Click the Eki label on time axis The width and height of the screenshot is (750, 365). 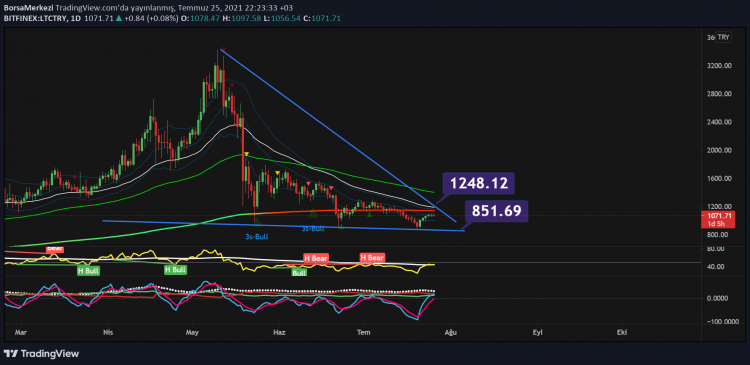tap(622, 332)
